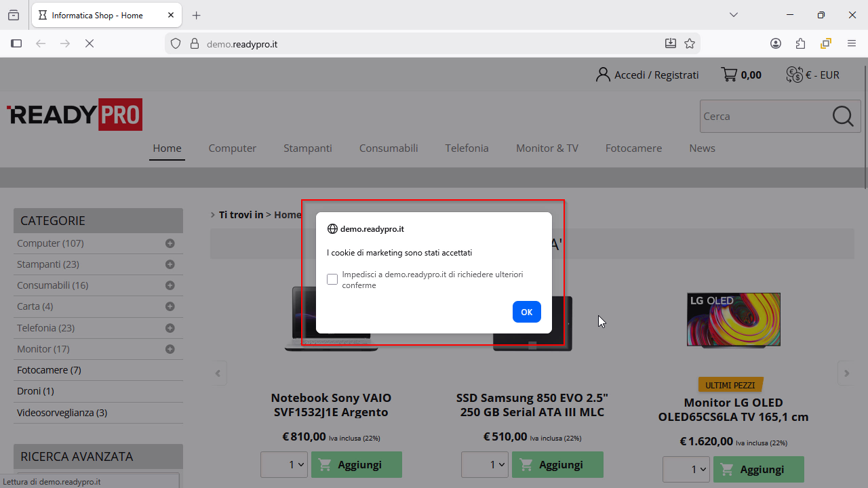This screenshot has height=488, width=868.
Task: Click the search magnifier icon
Action: click(x=843, y=117)
